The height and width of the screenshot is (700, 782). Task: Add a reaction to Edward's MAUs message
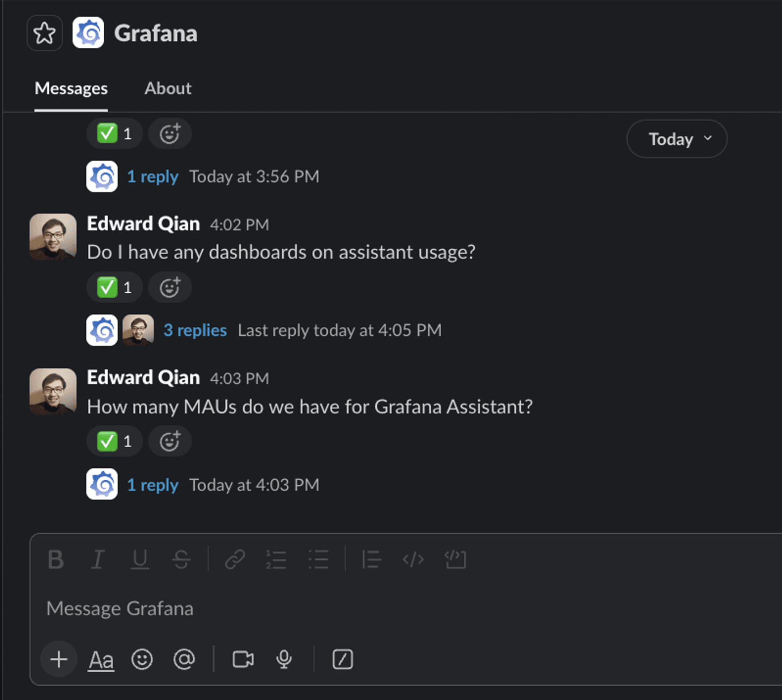[170, 441]
